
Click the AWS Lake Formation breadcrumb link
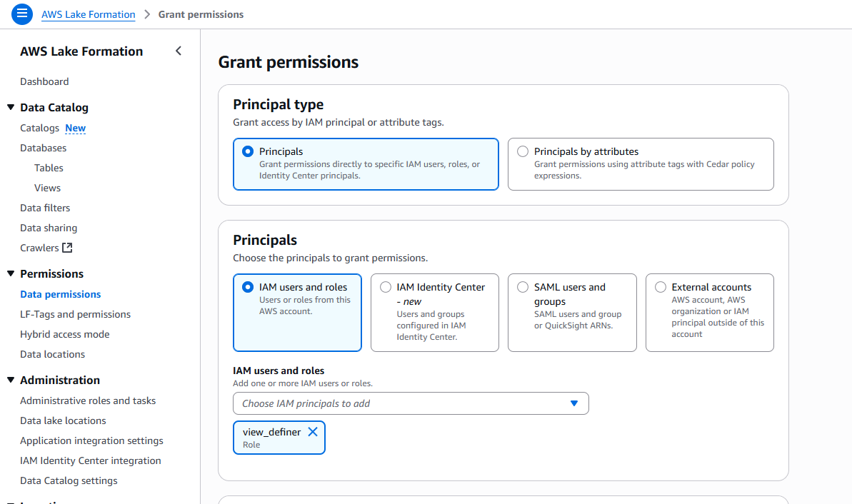pos(88,14)
